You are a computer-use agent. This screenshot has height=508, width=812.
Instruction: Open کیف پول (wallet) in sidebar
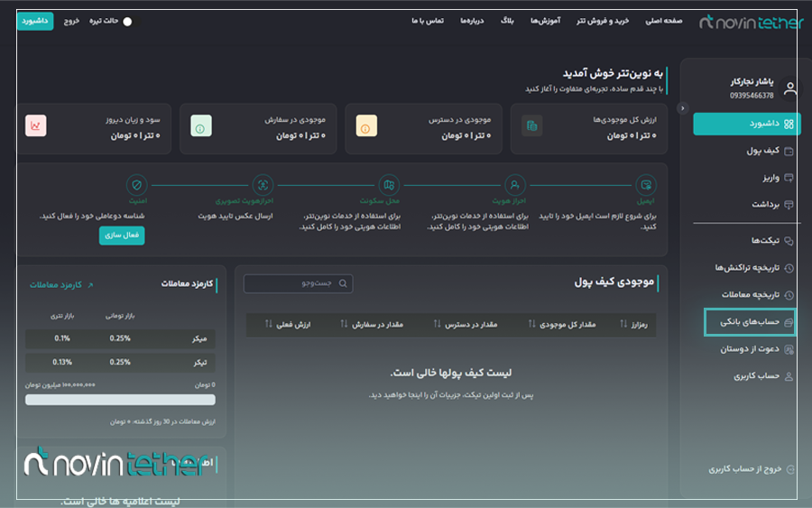tap(769, 151)
